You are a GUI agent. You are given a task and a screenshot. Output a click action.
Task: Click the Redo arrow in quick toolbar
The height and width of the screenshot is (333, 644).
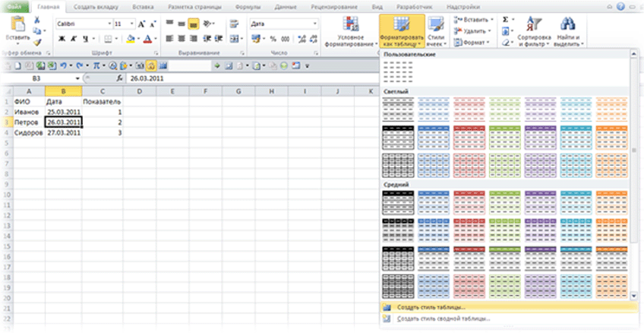pyautogui.click(x=80, y=66)
